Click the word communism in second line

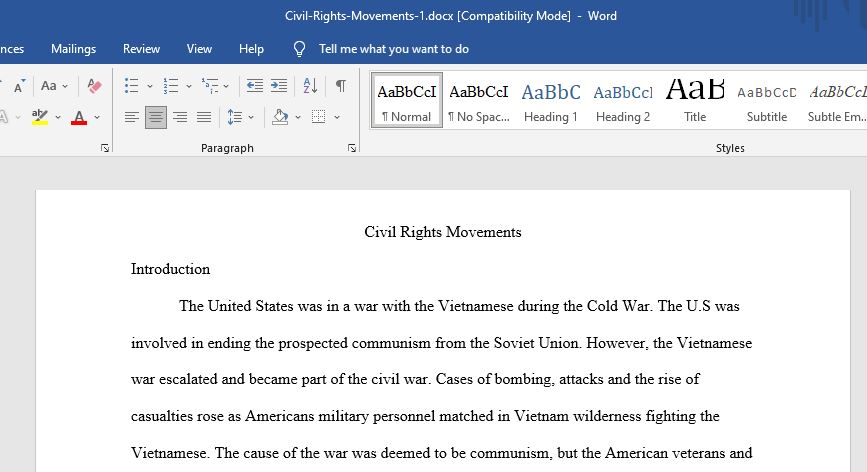click(391, 343)
